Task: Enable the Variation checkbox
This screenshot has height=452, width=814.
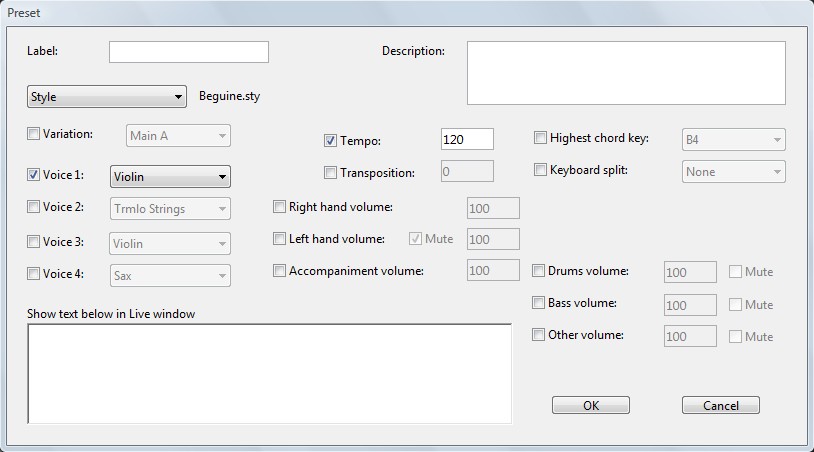Action: (34, 134)
